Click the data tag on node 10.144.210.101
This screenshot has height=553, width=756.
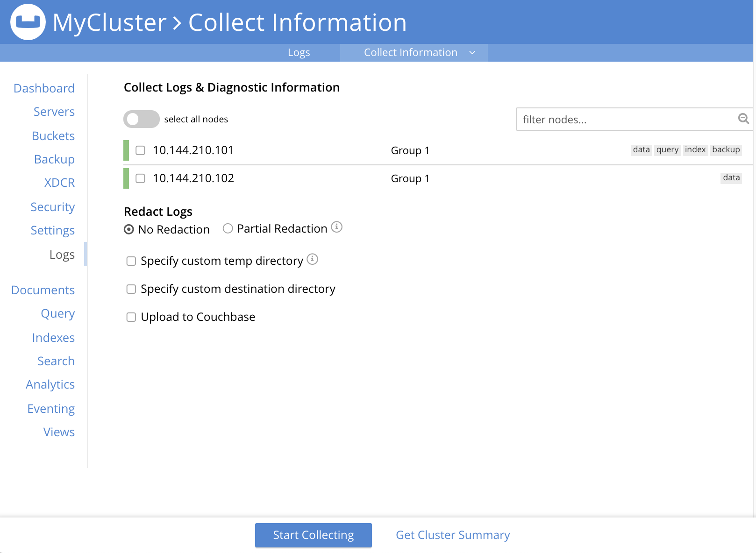[x=642, y=150]
